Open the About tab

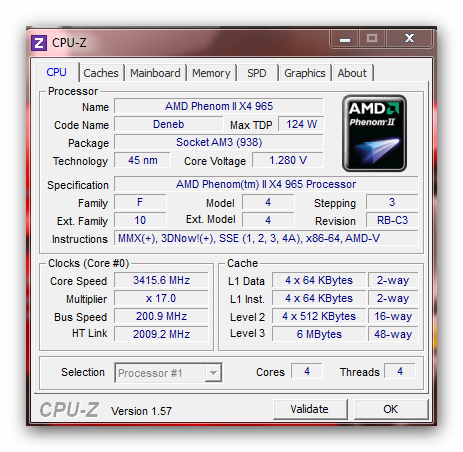[x=352, y=73]
